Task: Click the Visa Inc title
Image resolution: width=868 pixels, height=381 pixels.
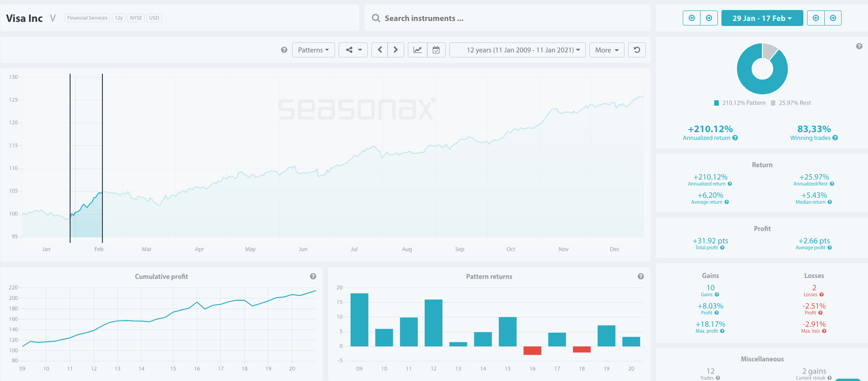Action: pos(24,18)
